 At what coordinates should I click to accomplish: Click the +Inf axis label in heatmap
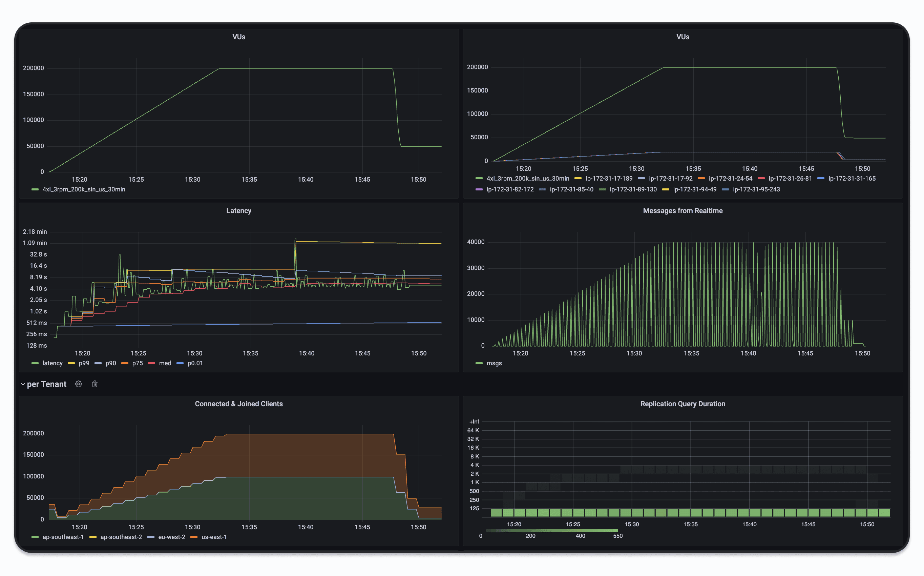(474, 422)
